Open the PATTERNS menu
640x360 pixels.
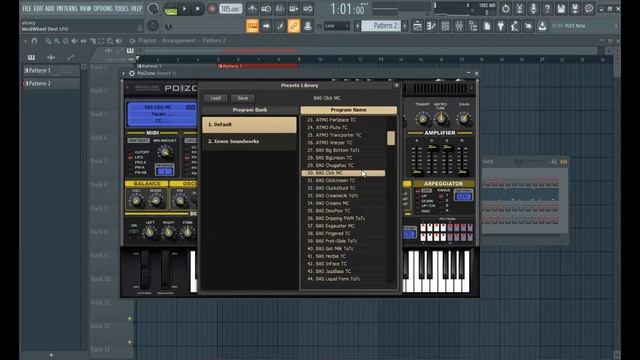point(67,8)
